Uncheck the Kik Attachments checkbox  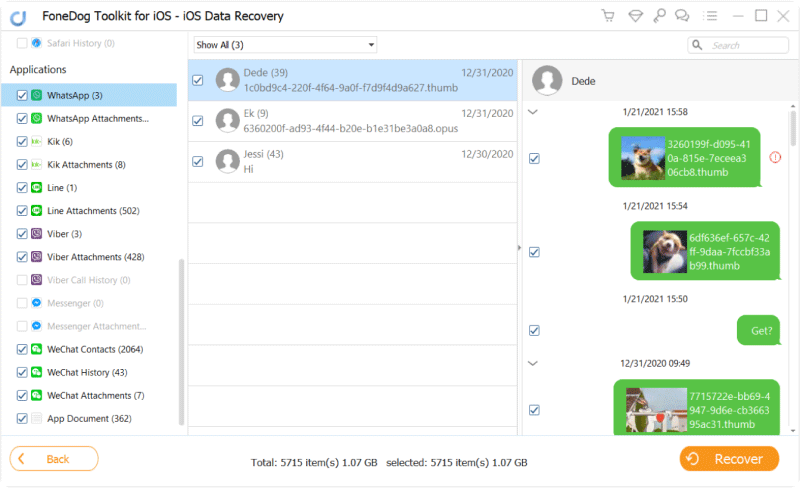coord(23,165)
